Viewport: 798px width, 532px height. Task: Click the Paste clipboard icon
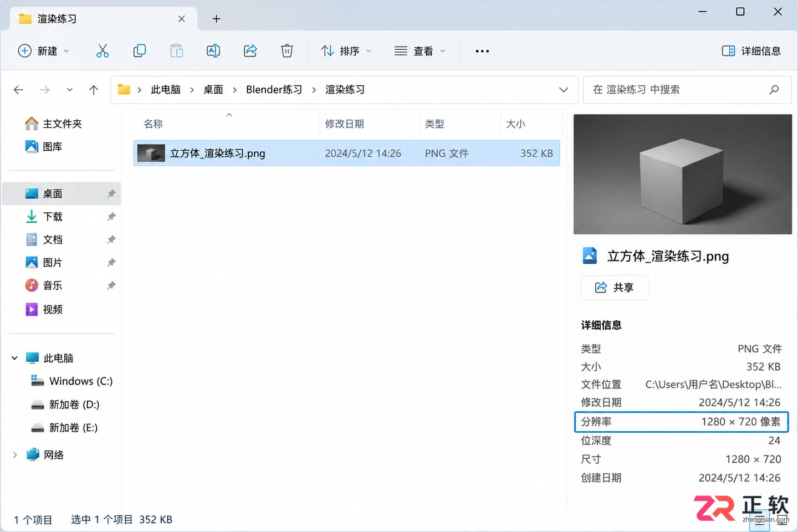click(176, 51)
